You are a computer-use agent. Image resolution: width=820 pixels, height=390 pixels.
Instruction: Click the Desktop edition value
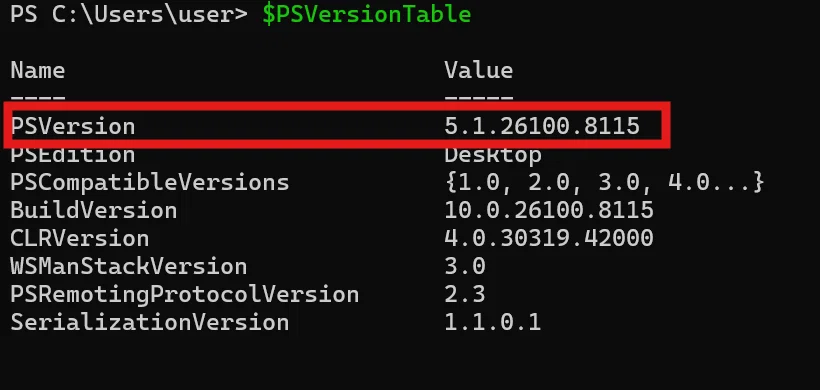[493, 155]
